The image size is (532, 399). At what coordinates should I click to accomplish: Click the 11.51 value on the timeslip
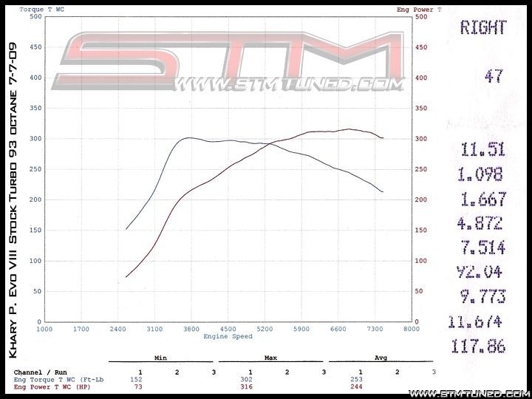(482, 150)
